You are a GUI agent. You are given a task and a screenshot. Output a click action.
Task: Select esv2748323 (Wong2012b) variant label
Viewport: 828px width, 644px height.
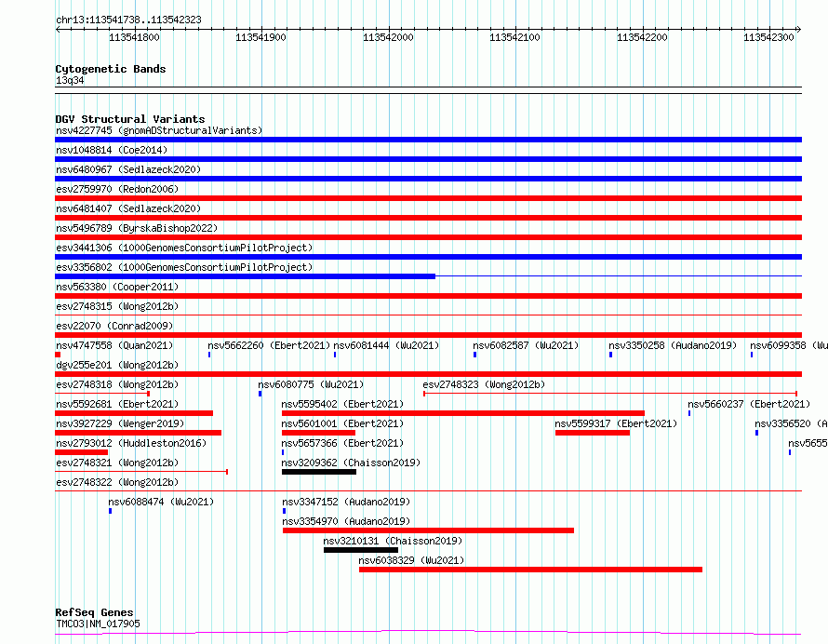click(x=484, y=384)
